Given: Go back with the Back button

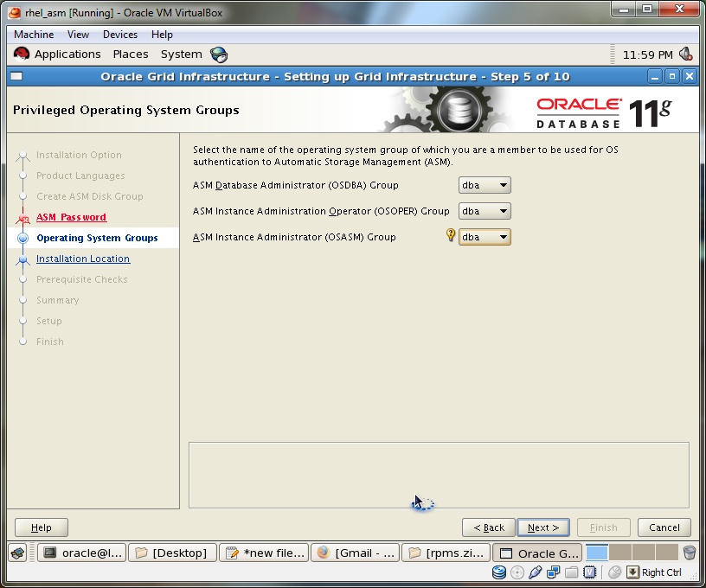Looking at the screenshot, I should point(489,527).
